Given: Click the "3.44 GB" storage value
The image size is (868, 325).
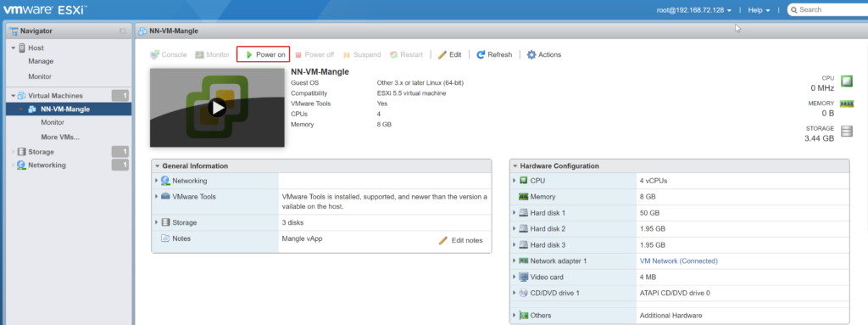Looking at the screenshot, I should pyautogui.click(x=820, y=138).
